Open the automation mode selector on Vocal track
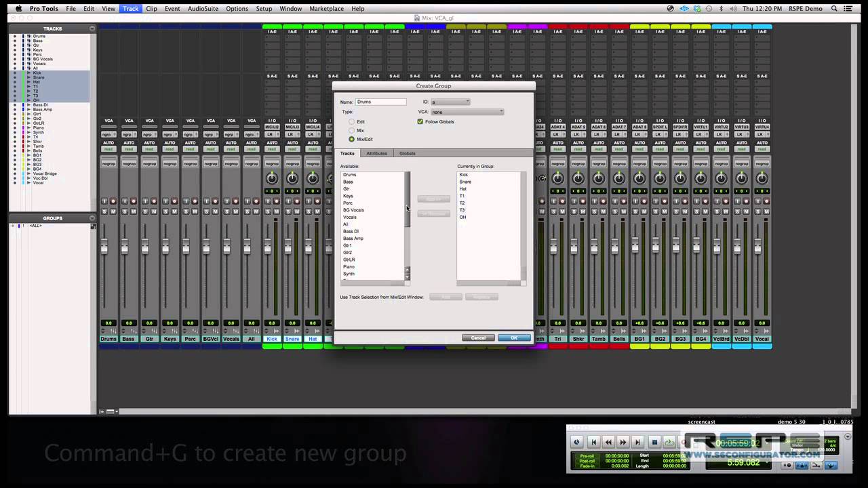 pyautogui.click(x=762, y=149)
